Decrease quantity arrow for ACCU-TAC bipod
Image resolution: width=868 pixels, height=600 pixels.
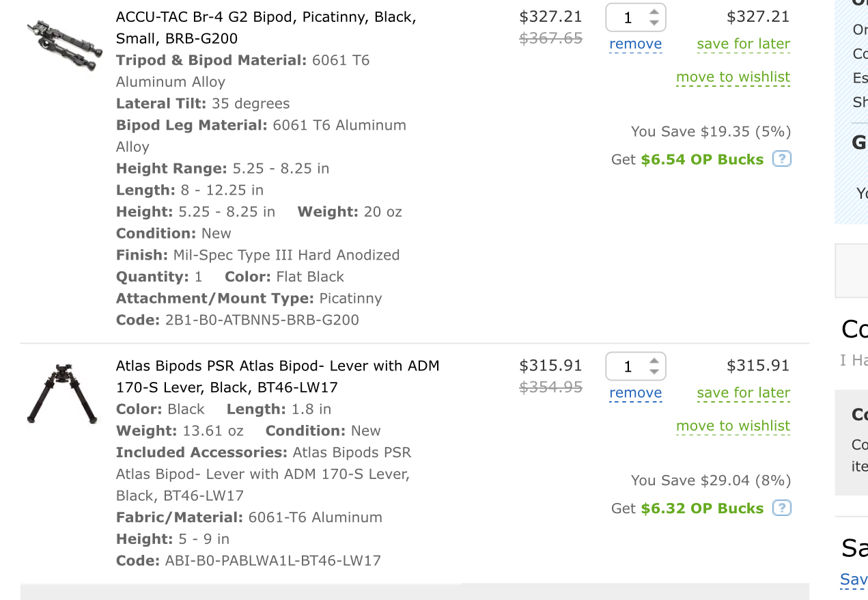coord(654,23)
